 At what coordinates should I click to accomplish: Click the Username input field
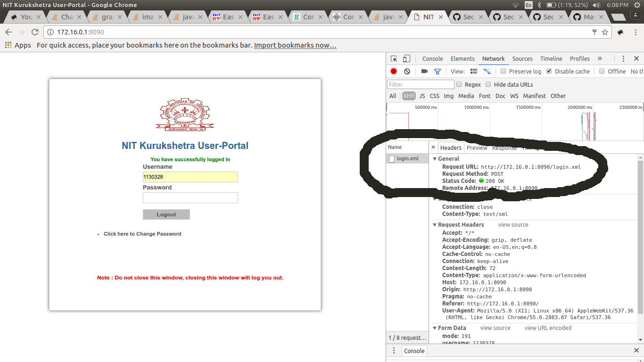[190, 177]
